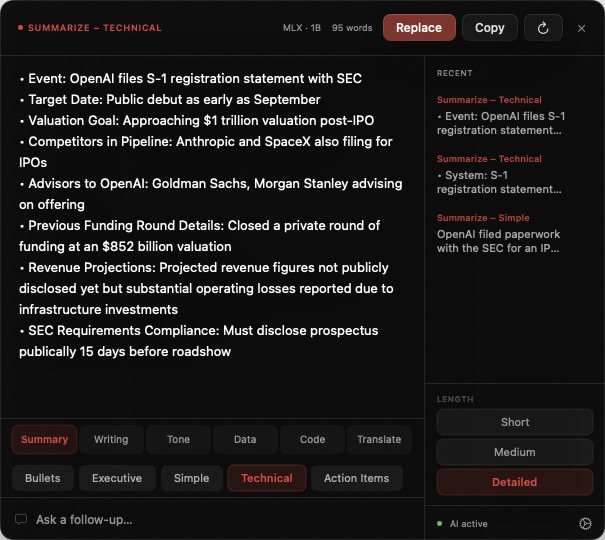
Task: Click the '95 words' count label
Action: pos(352,28)
